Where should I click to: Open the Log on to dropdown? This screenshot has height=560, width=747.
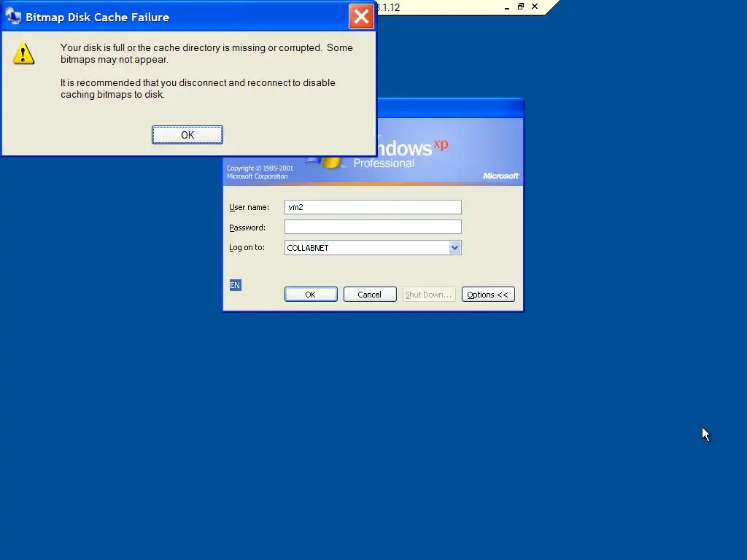tap(454, 248)
